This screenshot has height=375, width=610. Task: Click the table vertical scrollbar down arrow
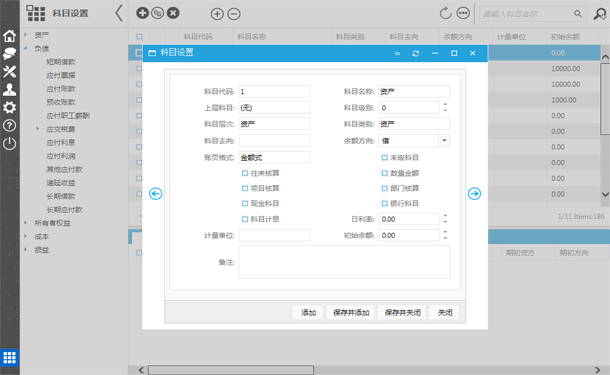tap(605, 194)
